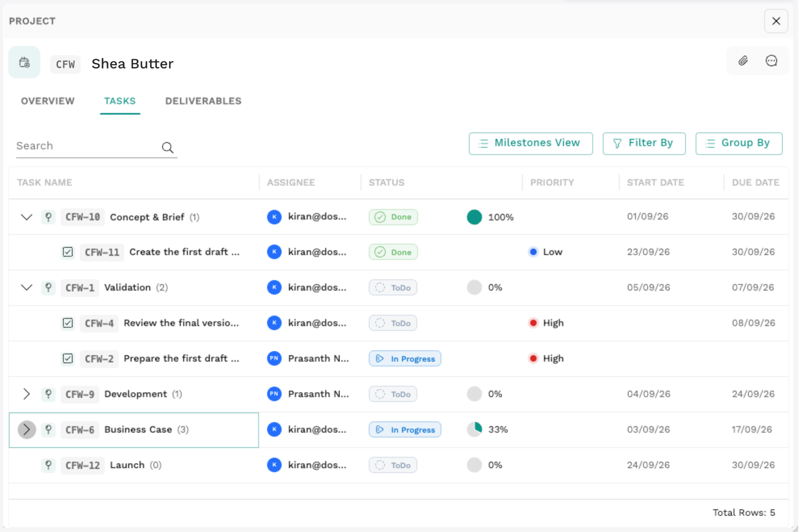Collapse the Concept & Brief milestone

(26, 217)
